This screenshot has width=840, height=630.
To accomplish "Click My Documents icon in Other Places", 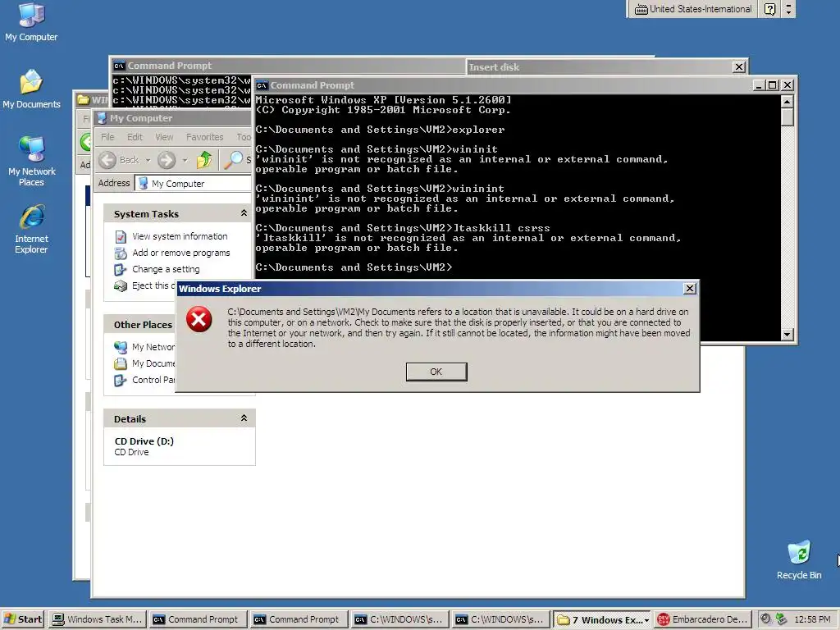I will [121, 363].
